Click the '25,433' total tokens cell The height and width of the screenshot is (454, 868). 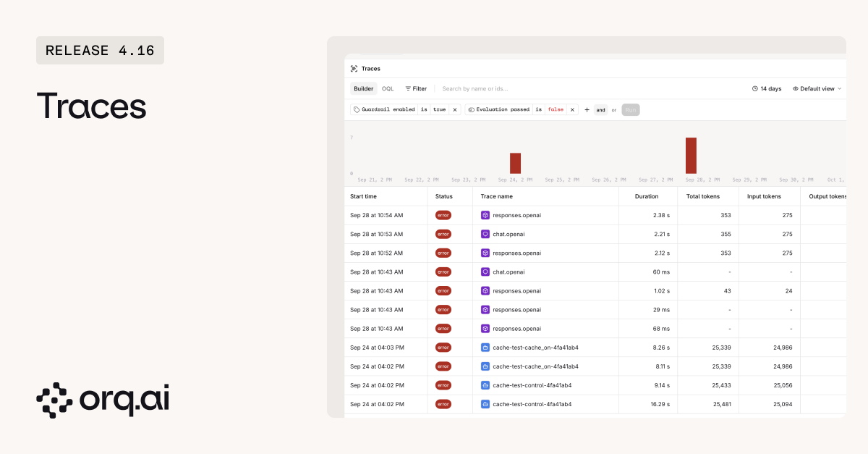pos(722,385)
